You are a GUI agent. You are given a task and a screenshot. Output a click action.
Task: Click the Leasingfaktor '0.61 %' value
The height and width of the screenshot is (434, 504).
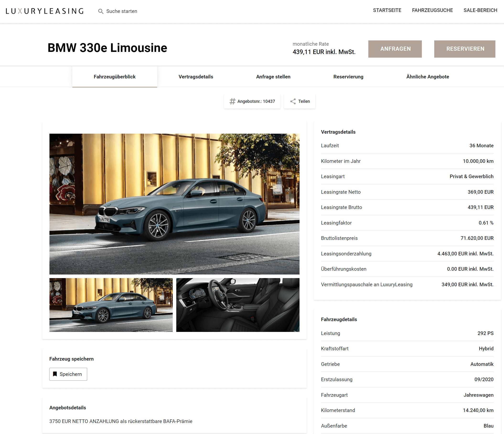(486, 223)
